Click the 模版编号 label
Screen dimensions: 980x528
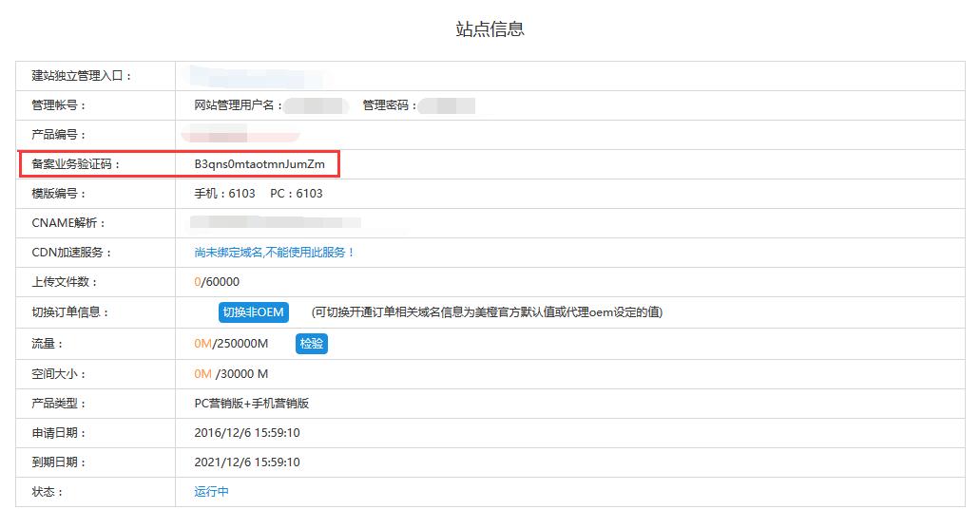59,194
